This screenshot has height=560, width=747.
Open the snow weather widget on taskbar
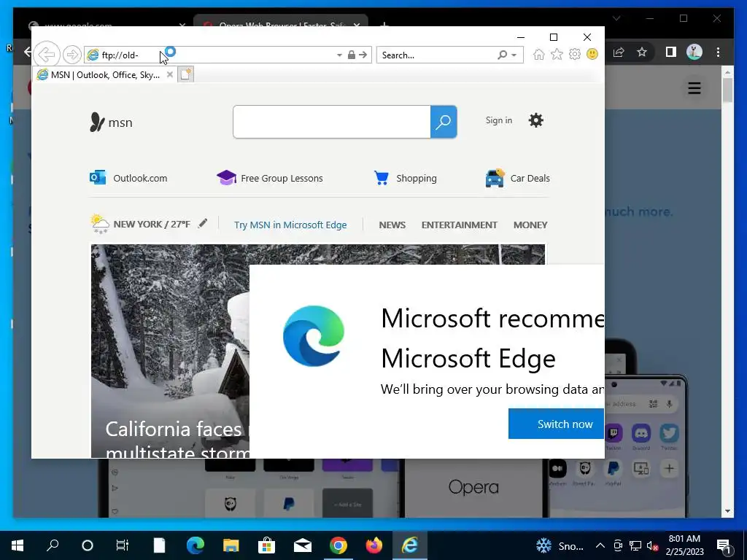click(x=560, y=545)
